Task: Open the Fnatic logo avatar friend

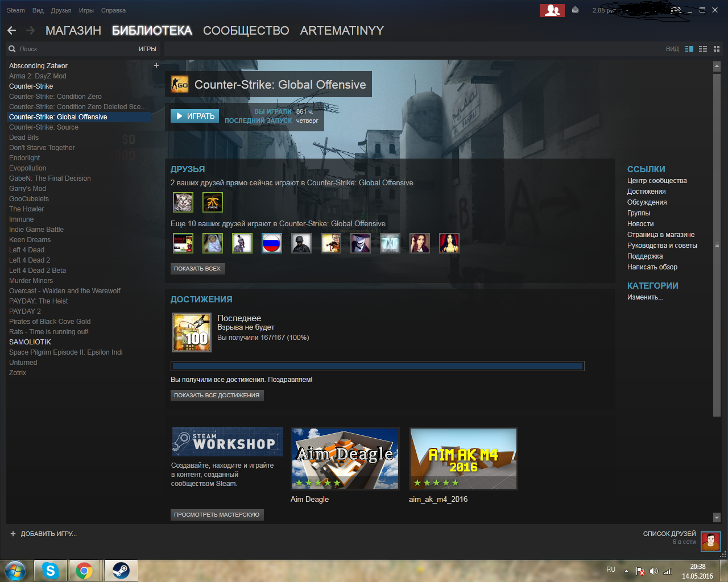Action: tap(213, 202)
